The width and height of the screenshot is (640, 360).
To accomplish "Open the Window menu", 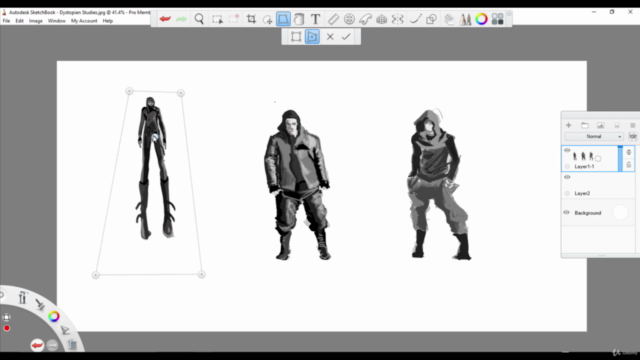I will coord(57,21).
